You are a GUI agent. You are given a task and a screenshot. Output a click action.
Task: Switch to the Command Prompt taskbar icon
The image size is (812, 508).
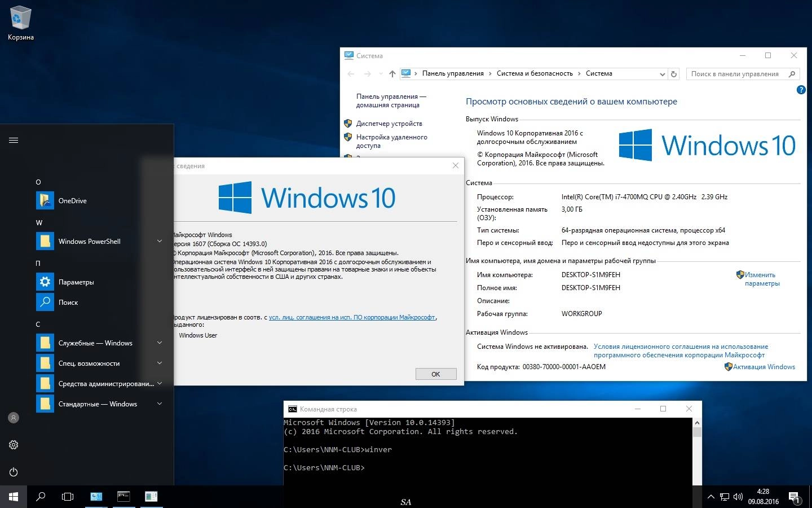pos(123,497)
